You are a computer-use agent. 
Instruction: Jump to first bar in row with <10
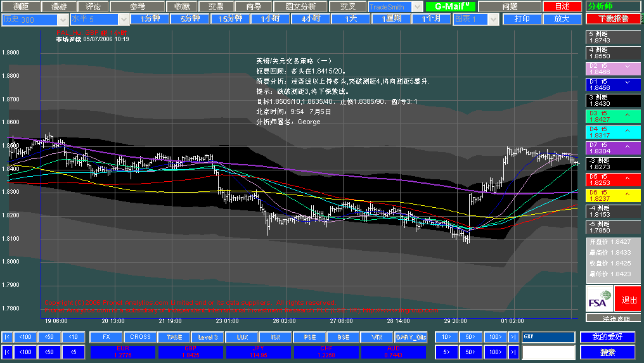pos(7,337)
